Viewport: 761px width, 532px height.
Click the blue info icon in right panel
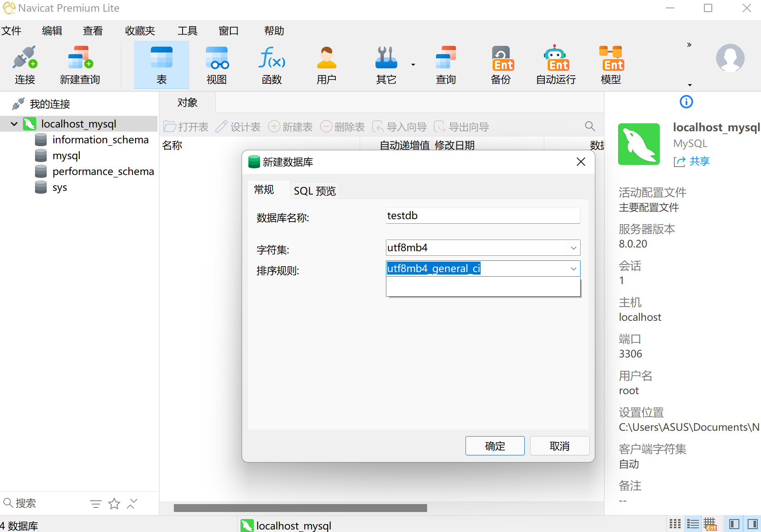click(x=686, y=102)
